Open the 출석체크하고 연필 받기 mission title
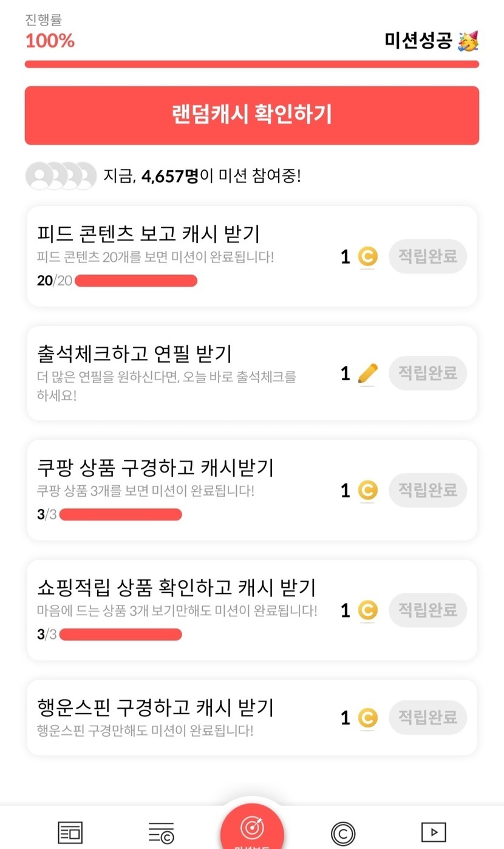This screenshot has width=504, height=849. [134, 353]
